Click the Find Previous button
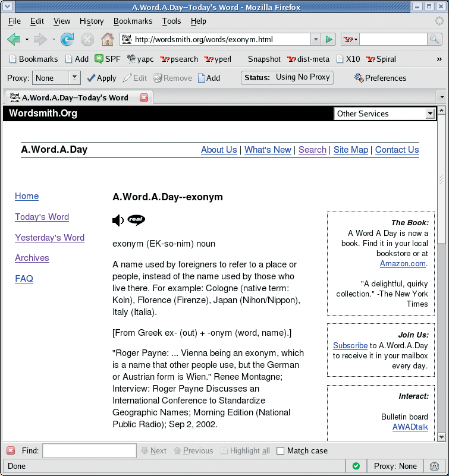This screenshot has width=449, height=476. point(193,450)
